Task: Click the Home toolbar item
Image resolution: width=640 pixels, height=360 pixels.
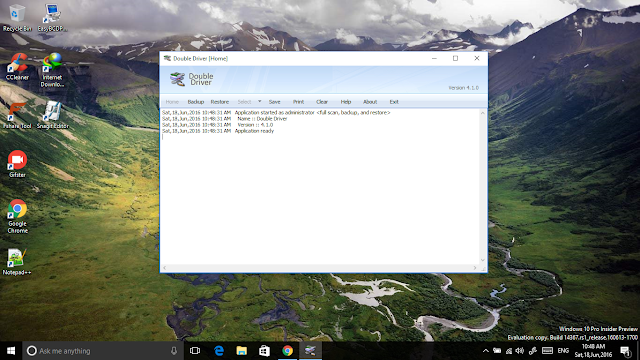Action: click(172, 102)
